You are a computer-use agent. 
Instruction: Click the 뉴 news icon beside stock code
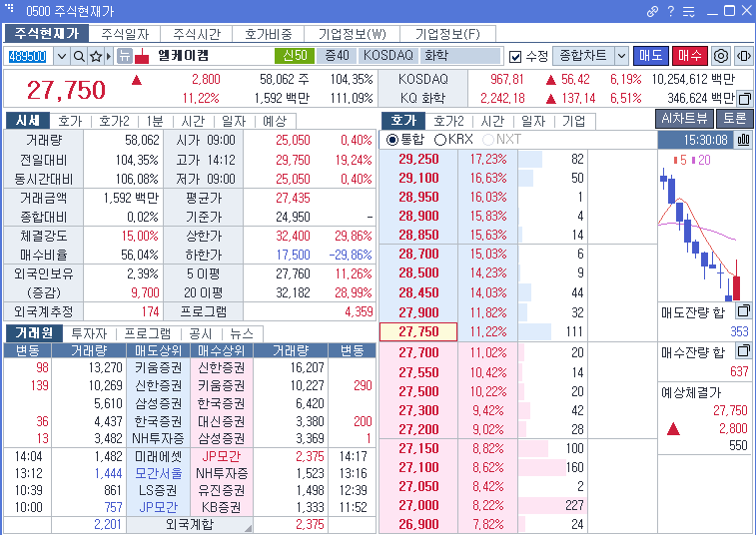pyautogui.click(x=125, y=56)
